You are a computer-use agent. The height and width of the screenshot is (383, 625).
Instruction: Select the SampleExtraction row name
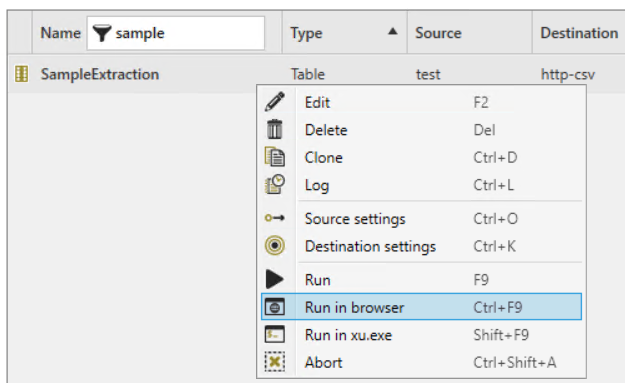100,74
